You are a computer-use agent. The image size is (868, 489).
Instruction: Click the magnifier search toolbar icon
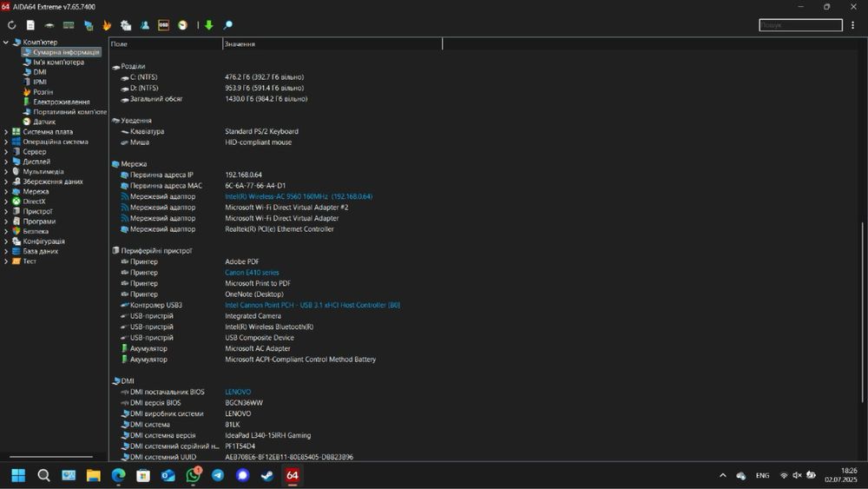point(227,25)
